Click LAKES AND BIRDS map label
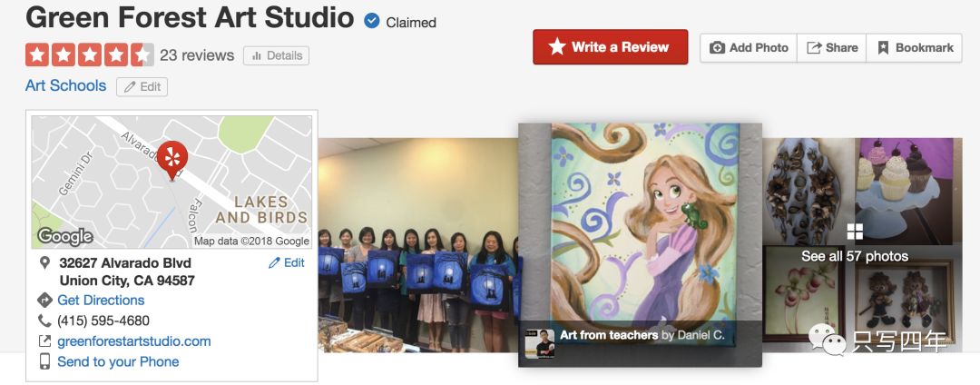The image size is (980, 385). point(262,210)
